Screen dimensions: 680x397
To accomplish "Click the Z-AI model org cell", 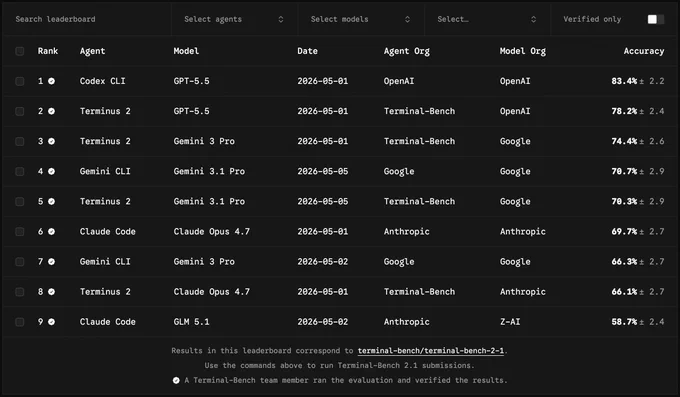I will point(510,322).
